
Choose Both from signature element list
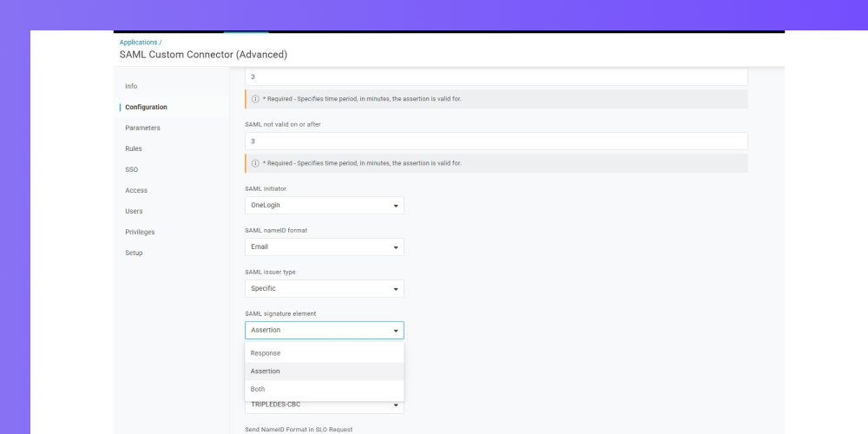325,389
